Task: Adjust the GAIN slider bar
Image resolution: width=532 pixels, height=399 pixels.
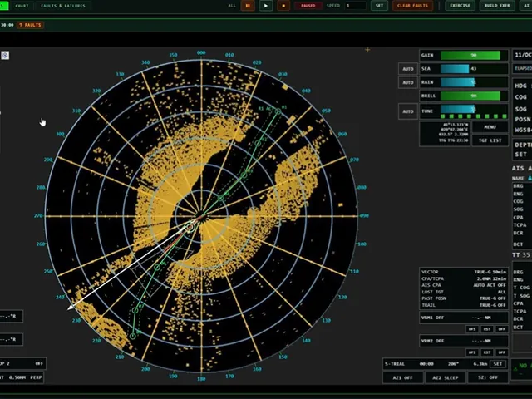Action: (474, 56)
